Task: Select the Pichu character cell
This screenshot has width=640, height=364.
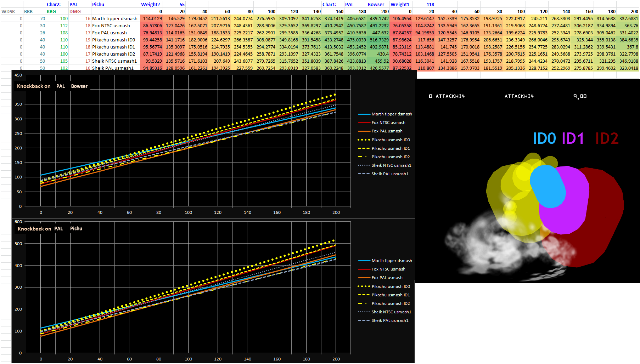Action: point(116,4)
